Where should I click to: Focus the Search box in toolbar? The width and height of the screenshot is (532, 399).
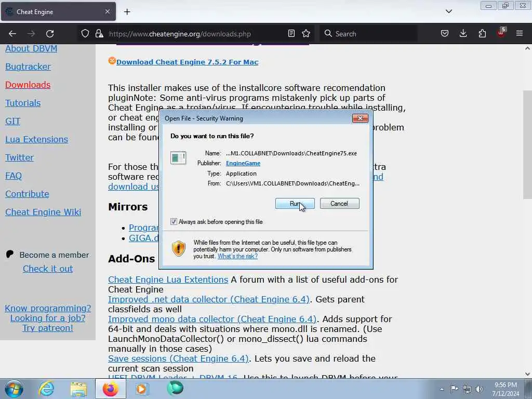[368, 34]
